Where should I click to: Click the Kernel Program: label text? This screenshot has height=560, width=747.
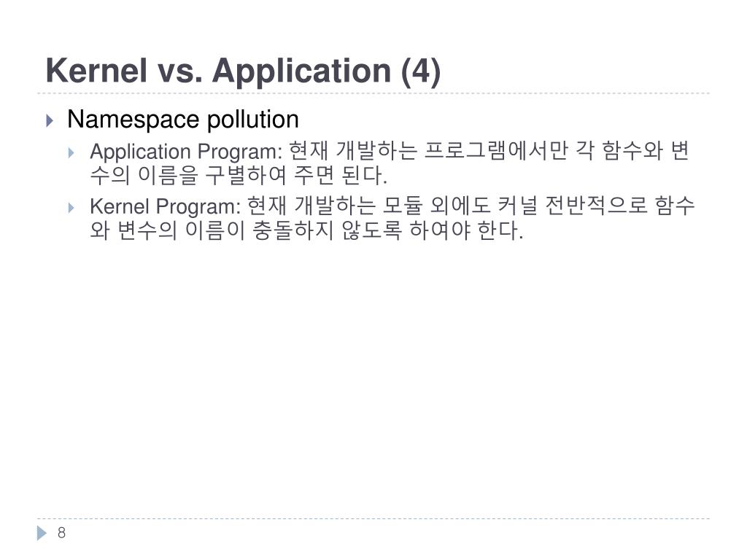(166, 206)
